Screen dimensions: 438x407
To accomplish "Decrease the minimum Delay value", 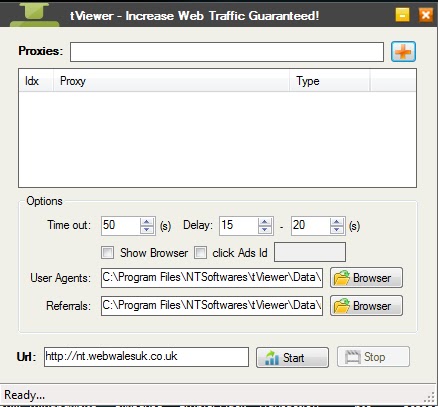I will [265, 230].
